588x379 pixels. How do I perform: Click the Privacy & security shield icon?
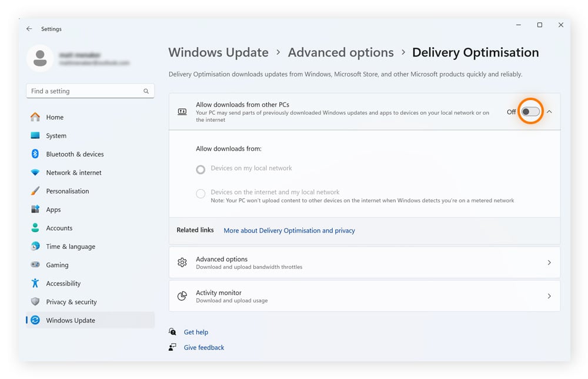point(35,302)
